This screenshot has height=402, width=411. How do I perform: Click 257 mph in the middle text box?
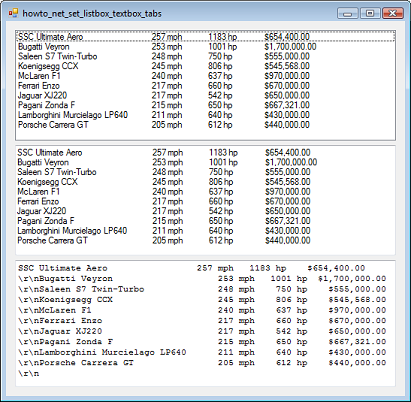[x=168, y=153]
